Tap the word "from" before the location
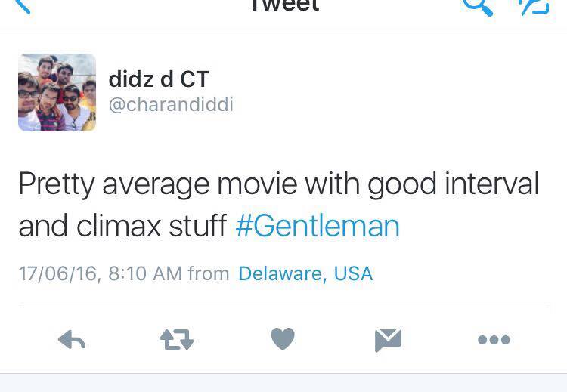 point(209,273)
